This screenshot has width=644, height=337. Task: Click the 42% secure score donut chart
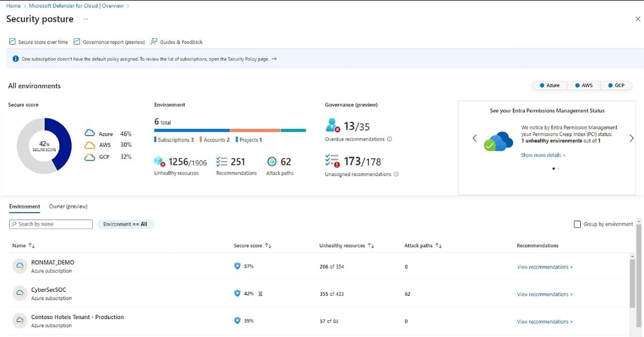[x=45, y=146]
